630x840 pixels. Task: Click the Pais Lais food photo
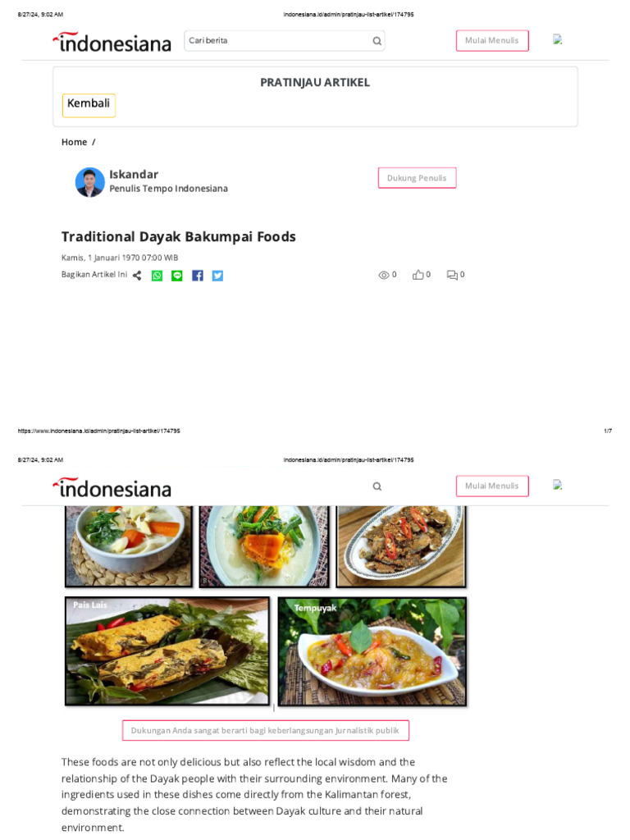pyautogui.click(x=167, y=651)
